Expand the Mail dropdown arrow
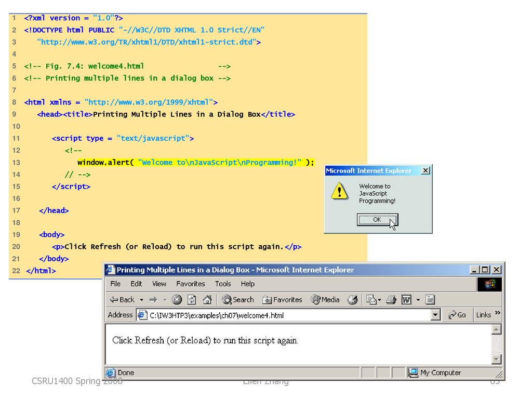This screenshot has width=532, height=399. 379,300
